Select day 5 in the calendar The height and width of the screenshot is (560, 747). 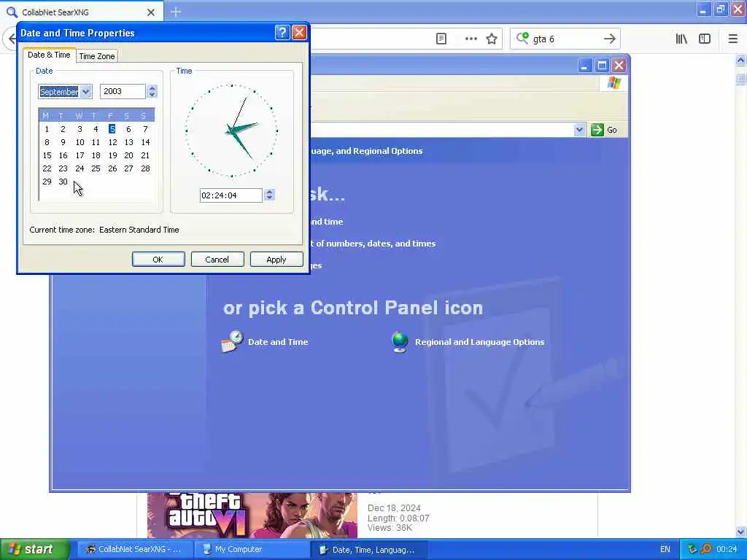point(112,129)
